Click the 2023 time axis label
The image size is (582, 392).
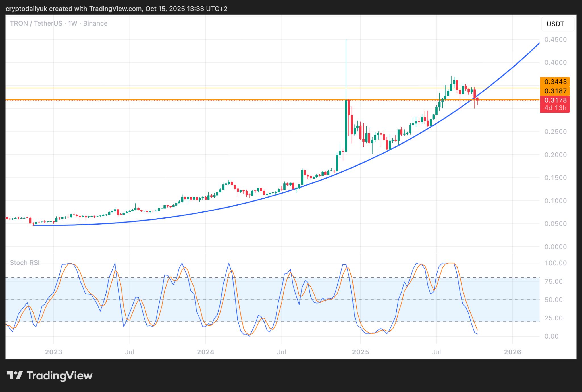[53, 352]
